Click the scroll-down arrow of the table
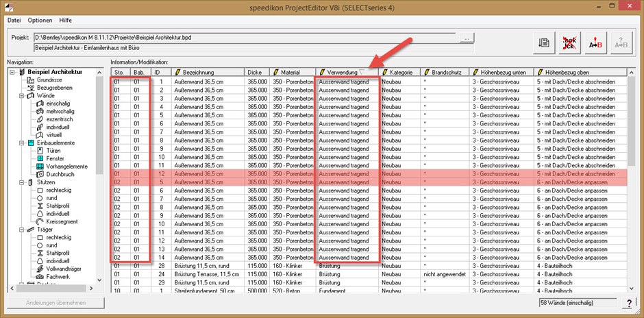 point(631,289)
